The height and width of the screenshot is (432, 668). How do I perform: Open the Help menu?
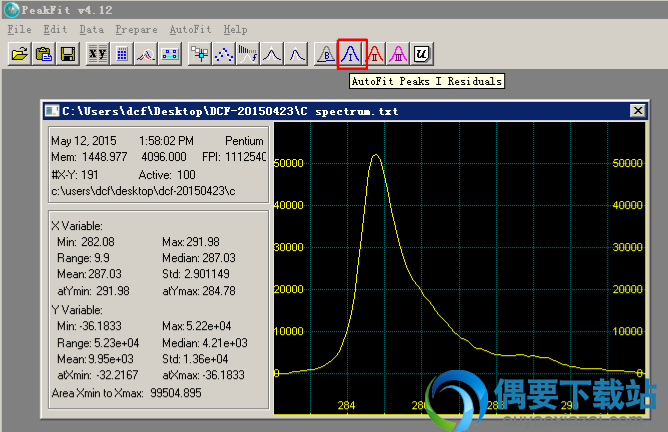235,29
